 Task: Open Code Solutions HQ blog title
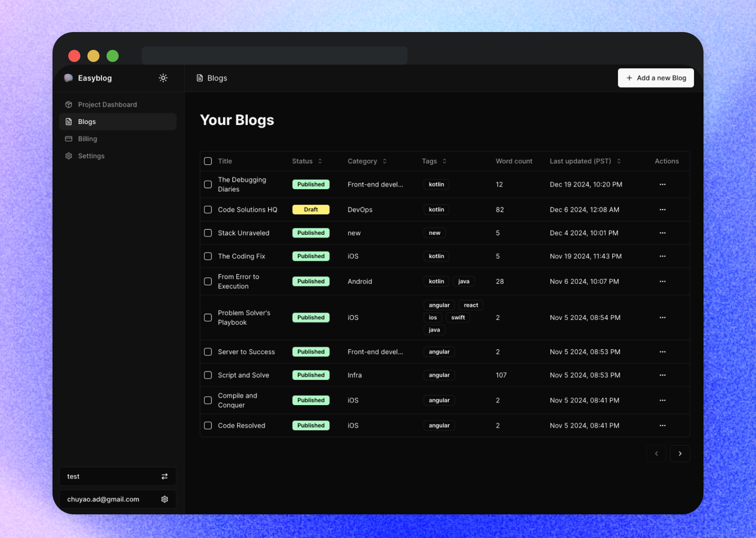(x=247, y=210)
